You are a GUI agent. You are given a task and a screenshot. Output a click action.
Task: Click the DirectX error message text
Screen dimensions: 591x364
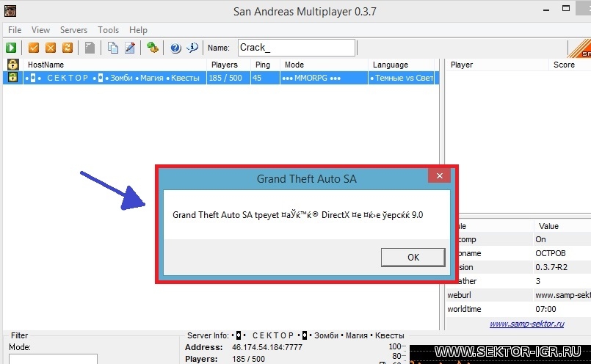[298, 215]
